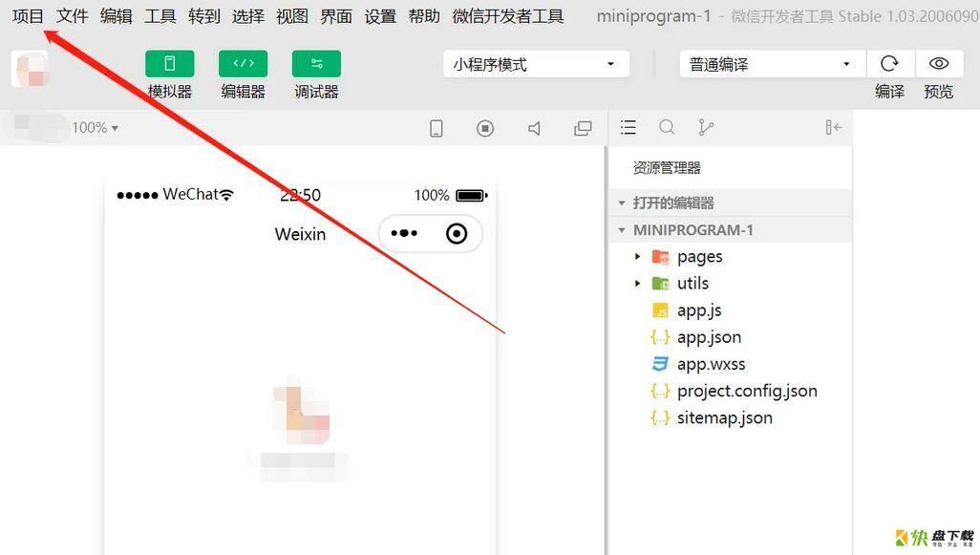Open the 视图 menu
The image size is (980, 555).
tap(292, 15)
